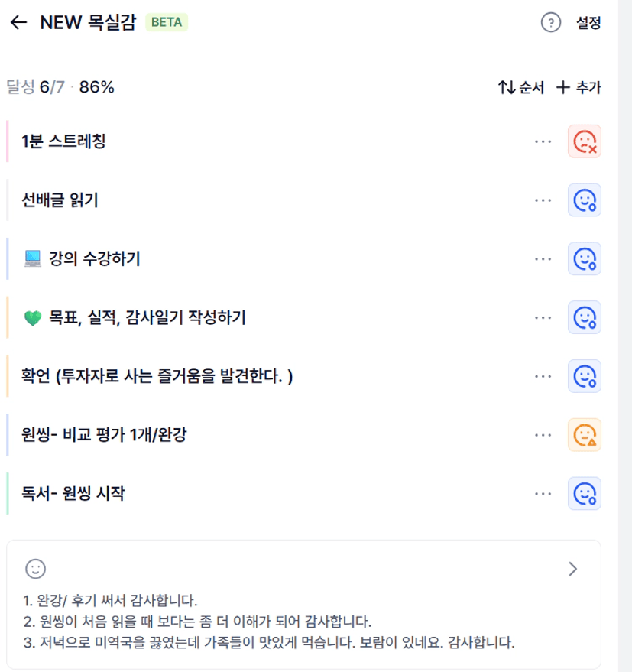Expand the gratitude note with chevron arrow
Viewport: 632px width, 672px height.
(x=573, y=568)
